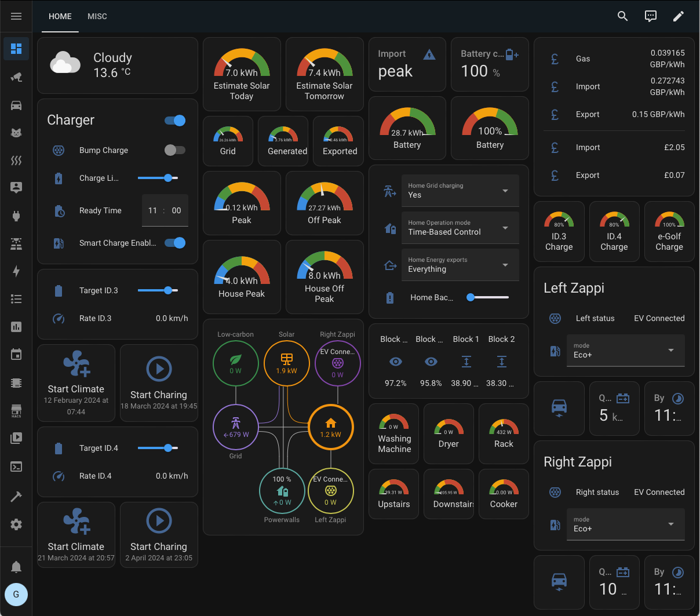Open the Cooker power gauge
The width and height of the screenshot is (700, 616).
tap(504, 494)
